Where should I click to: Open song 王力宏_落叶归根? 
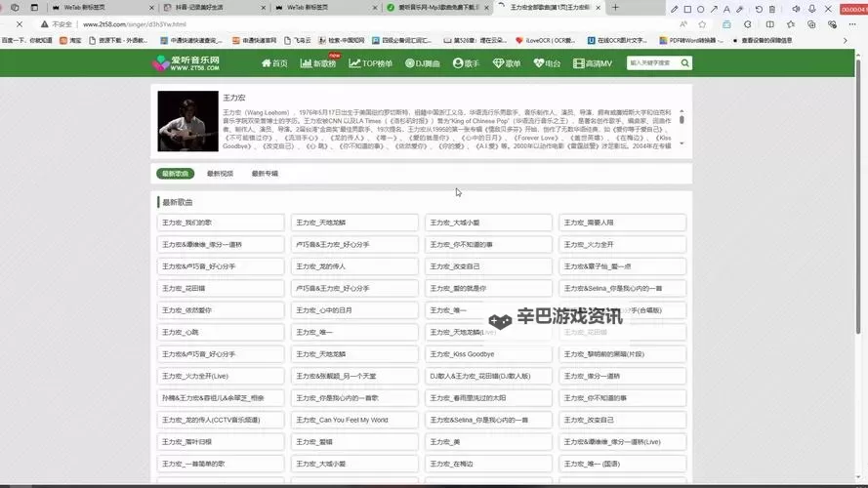(221, 442)
